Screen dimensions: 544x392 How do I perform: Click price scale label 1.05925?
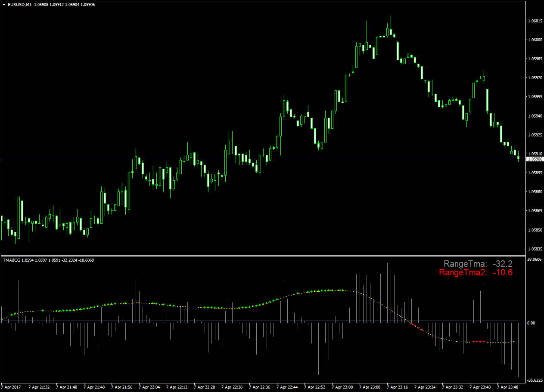pos(535,135)
